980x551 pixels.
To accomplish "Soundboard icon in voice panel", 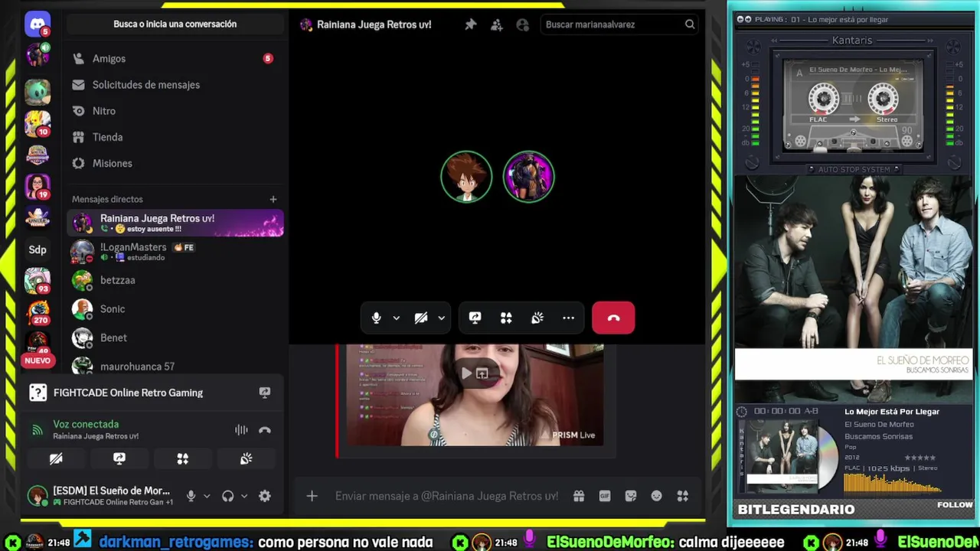I will [246, 458].
